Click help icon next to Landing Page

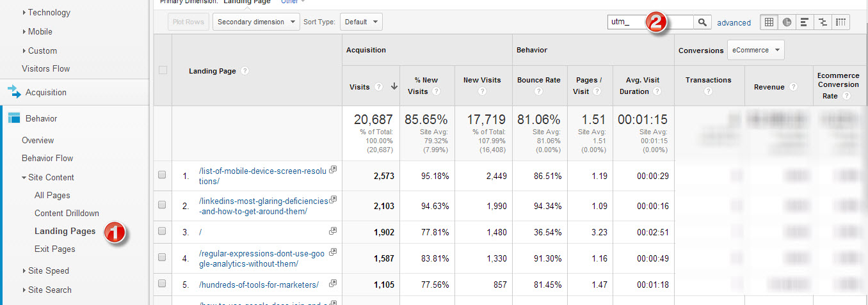[x=245, y=71]
